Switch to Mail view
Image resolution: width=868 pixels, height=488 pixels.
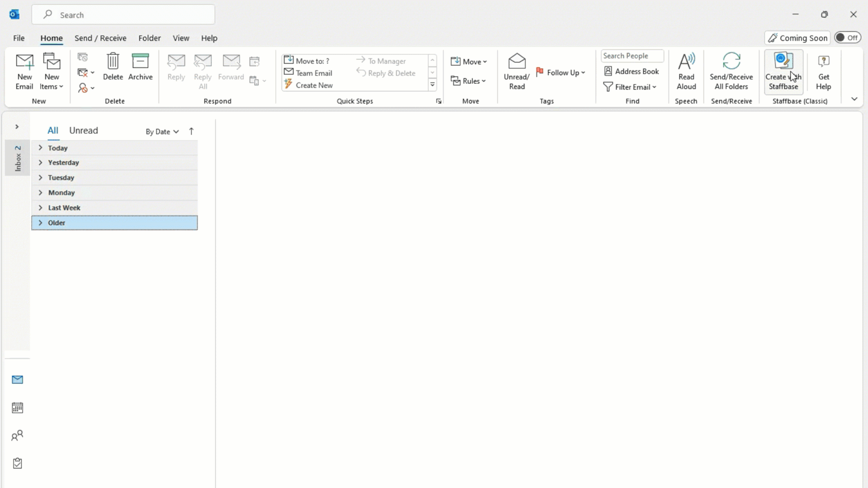point(17,380)
